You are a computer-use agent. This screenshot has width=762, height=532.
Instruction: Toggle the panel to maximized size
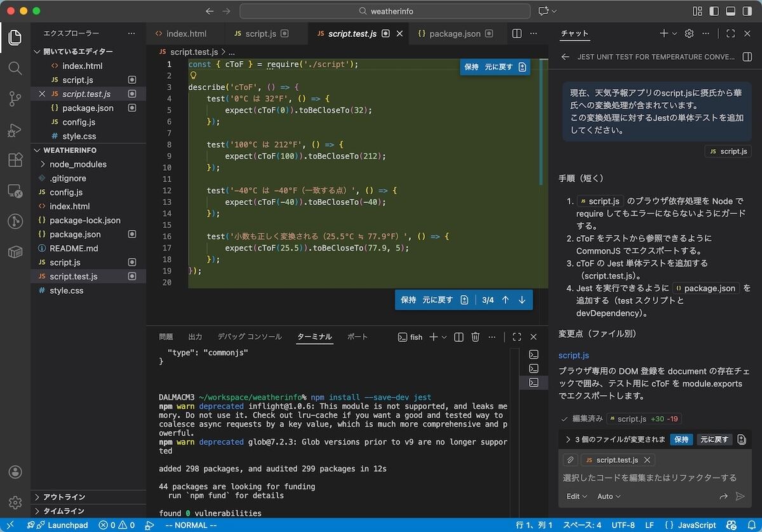[516, 337]
